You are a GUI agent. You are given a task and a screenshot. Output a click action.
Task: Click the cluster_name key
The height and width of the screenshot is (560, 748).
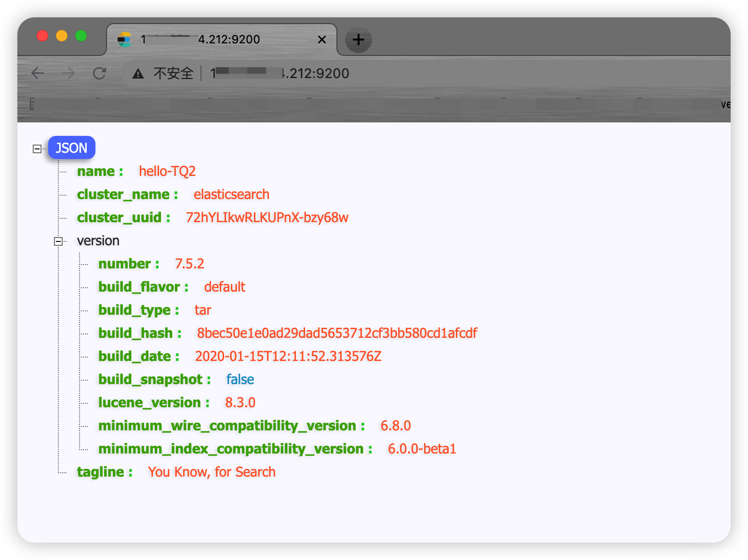click(x=127, y=194)
